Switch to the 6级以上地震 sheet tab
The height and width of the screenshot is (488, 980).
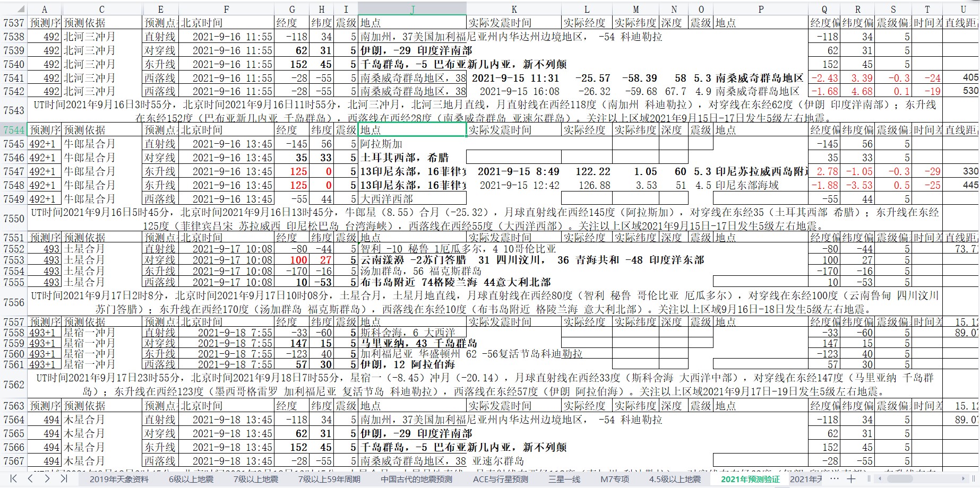click(x=191, y=479)
